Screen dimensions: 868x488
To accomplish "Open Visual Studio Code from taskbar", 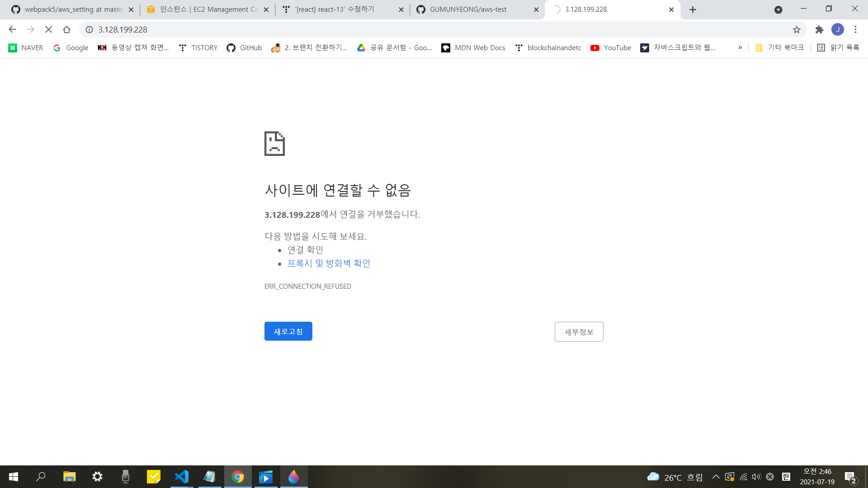I will point(182,477).
